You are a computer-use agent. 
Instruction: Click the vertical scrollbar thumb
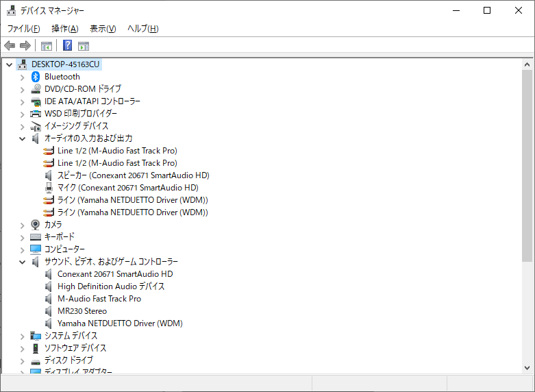click(527, 166)
